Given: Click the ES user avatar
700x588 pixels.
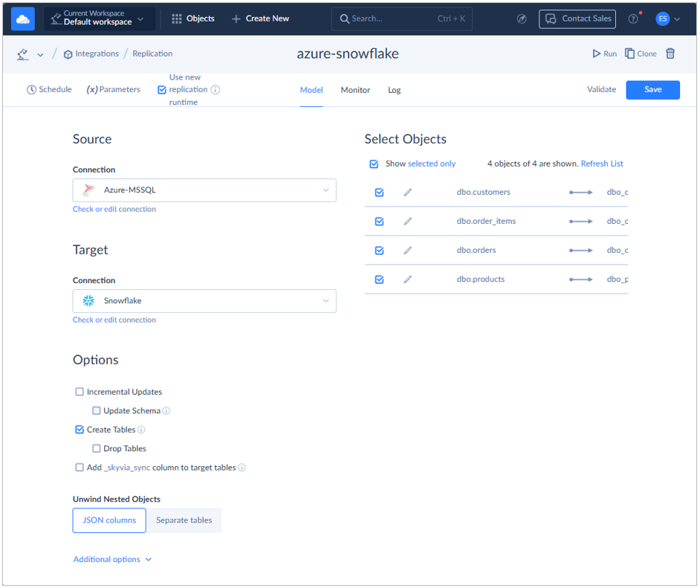Looking at the screenshot, I should pos(663,19).
